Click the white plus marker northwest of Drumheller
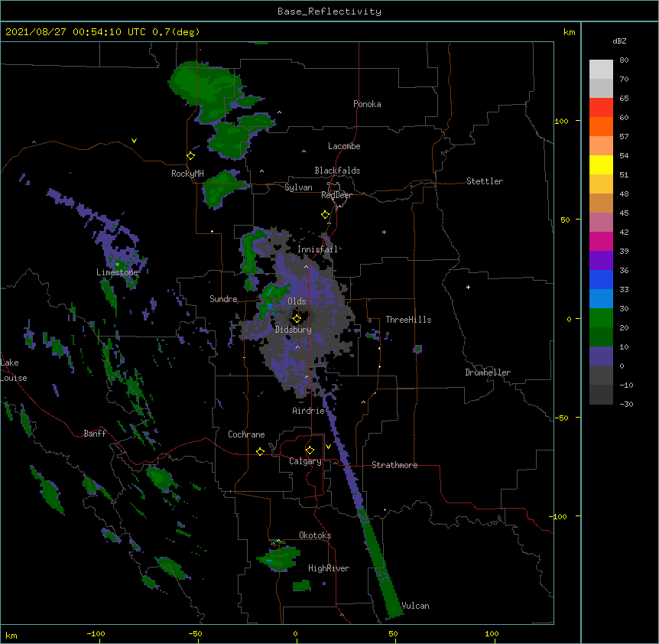 point(468,287)
